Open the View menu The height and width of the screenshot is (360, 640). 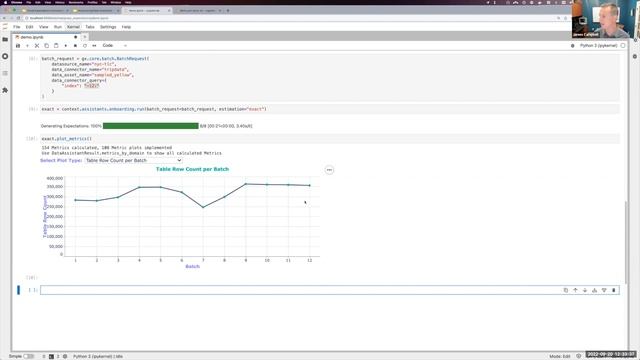44,27
